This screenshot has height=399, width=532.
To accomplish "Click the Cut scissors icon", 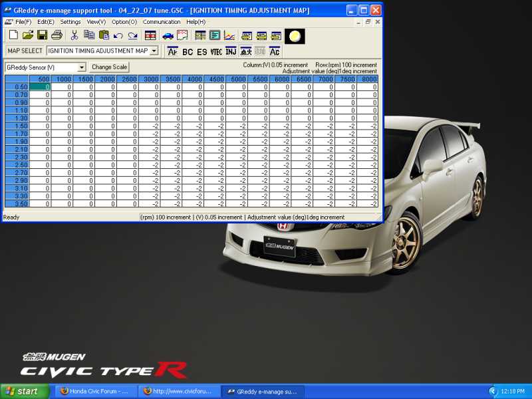I will 74,35.
